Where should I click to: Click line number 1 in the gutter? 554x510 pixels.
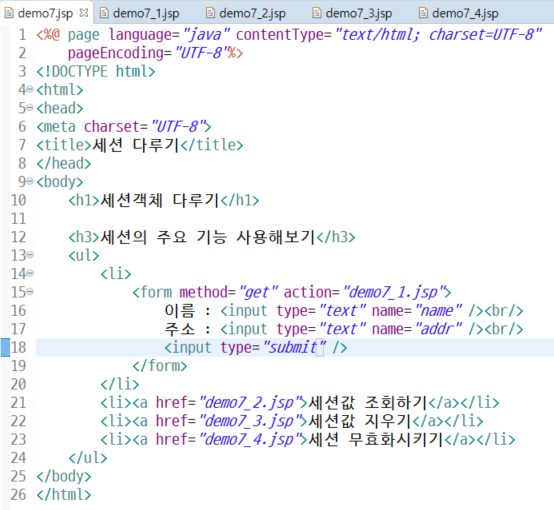pyautogui.click(x=22, y=35)
